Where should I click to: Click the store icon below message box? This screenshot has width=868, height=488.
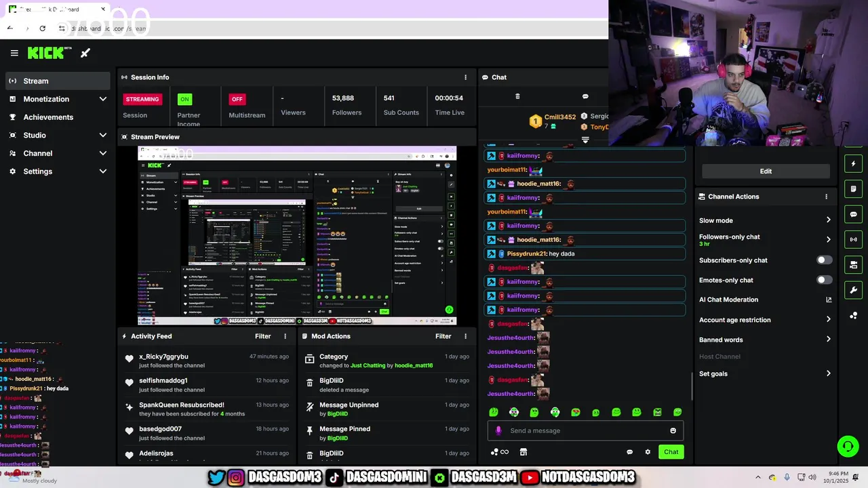[x=524, y=452]
